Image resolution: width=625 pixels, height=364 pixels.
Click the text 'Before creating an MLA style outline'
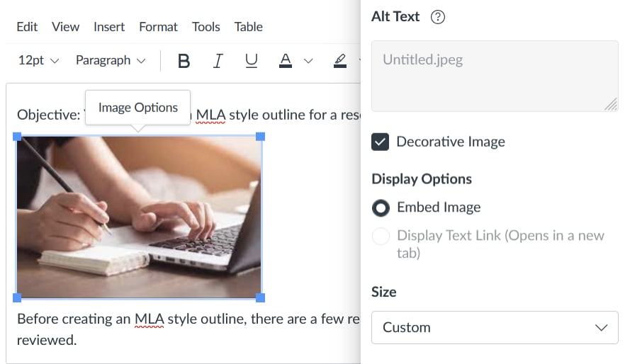coord(130,319)
